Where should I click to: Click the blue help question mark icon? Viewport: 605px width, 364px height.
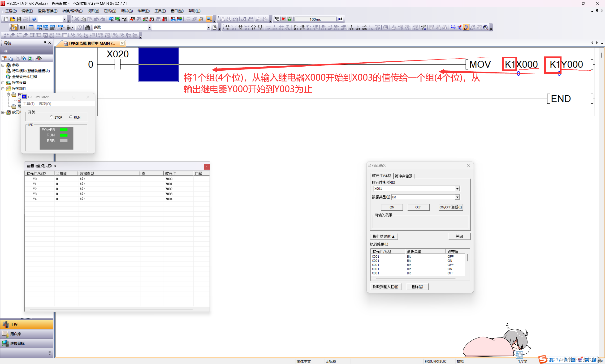34,19
